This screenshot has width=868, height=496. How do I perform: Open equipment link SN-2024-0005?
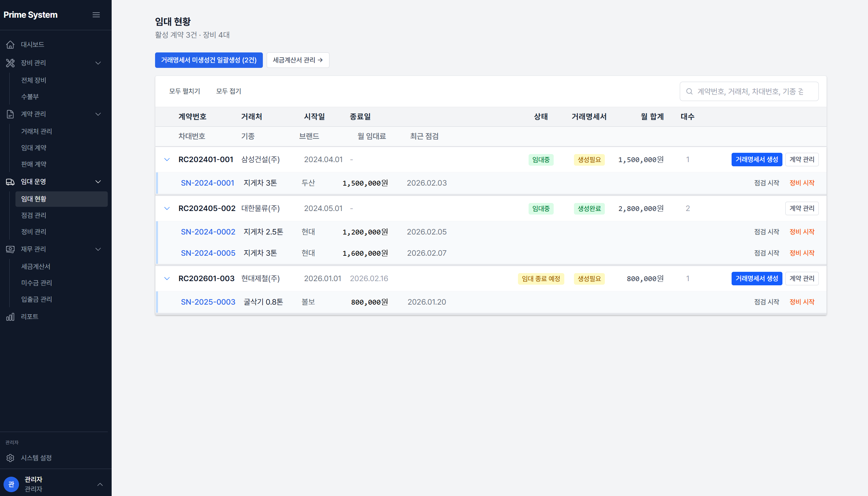point(208,253)
